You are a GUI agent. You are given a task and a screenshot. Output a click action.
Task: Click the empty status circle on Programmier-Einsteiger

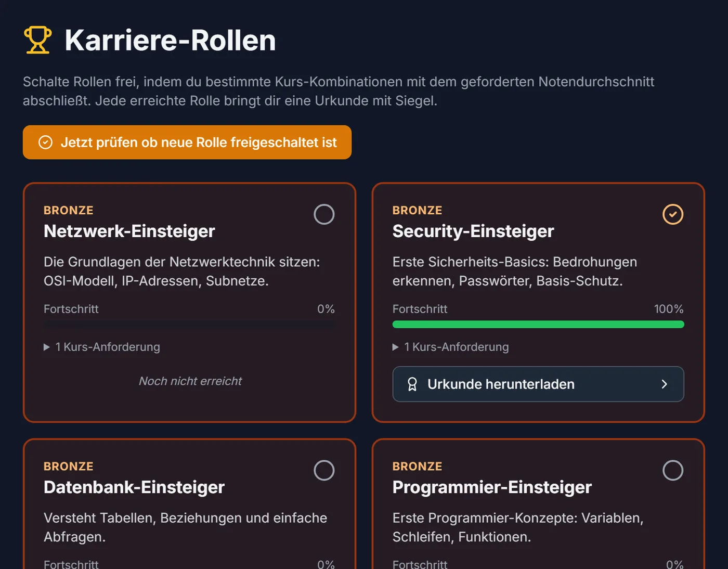(673, 470)
